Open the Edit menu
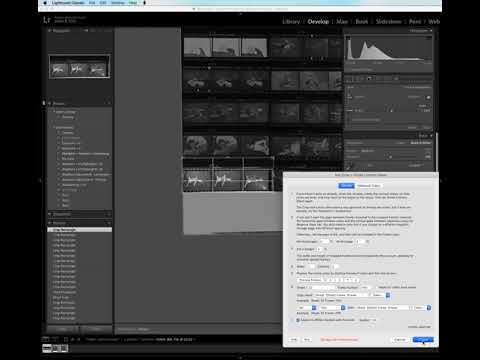 tap(103, 3)
